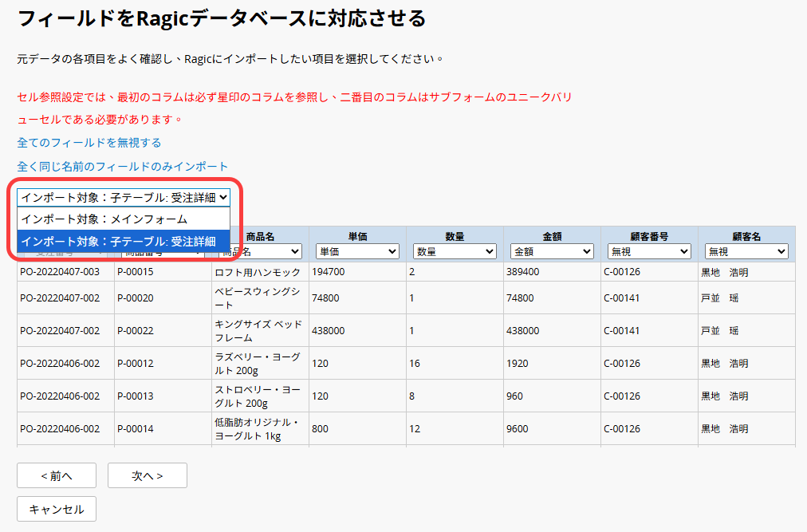The width and height of the screenshot is (807, 532).
Task: Expand the 商品名 column mapping dropdown
Action: click(x=260, y=251)
